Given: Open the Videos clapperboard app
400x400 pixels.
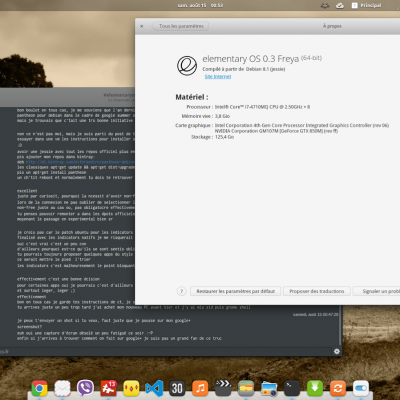Looking at the screenshot, I should coord(223,388).
